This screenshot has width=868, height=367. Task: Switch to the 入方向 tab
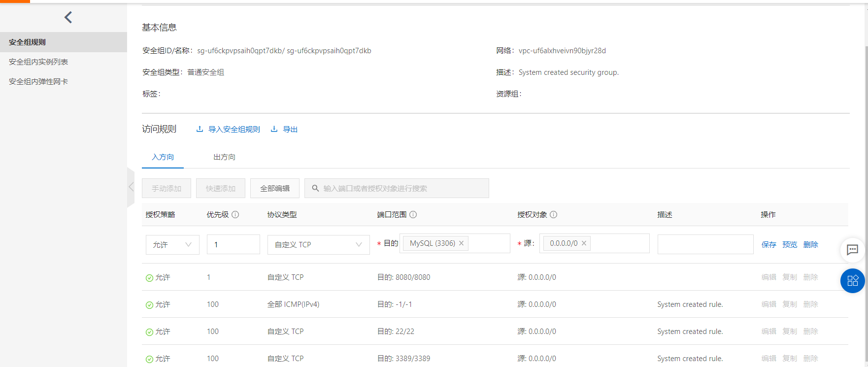[x=163, y=157]
